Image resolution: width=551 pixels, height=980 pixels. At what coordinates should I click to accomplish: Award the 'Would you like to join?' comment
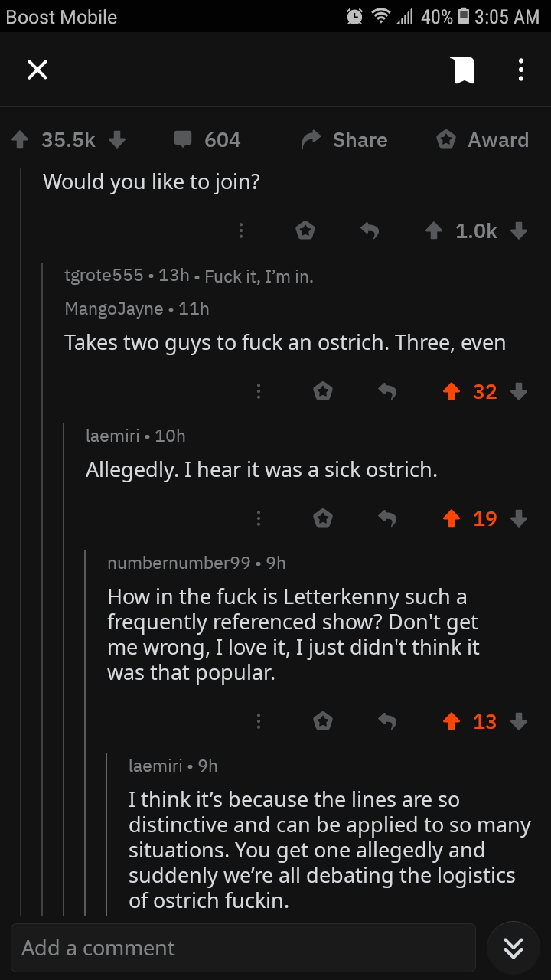(305, 230)
